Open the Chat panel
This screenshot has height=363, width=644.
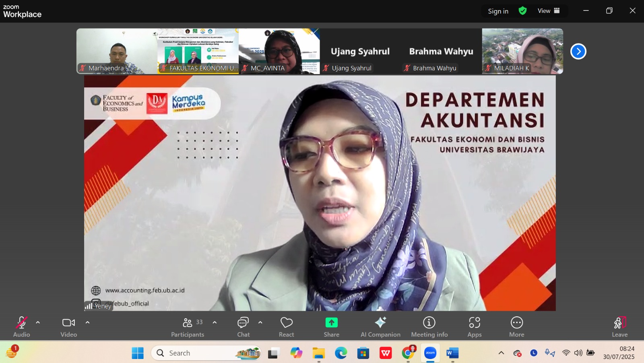click(x=243, y=326)
